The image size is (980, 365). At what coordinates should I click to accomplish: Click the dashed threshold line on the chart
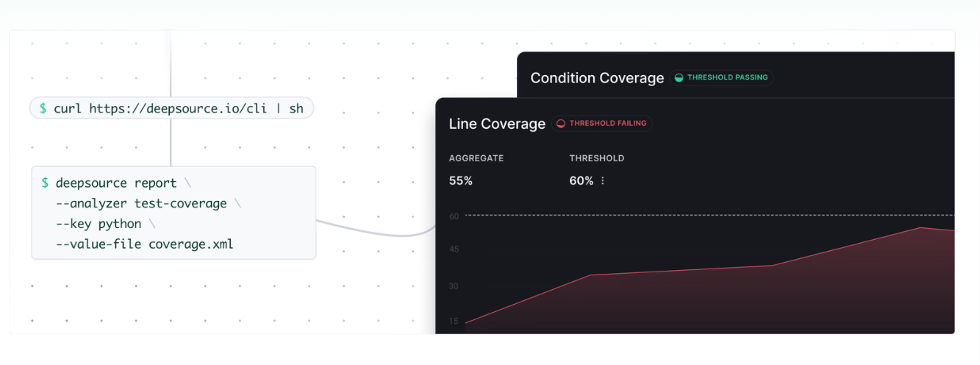click(x=709, y=215)
